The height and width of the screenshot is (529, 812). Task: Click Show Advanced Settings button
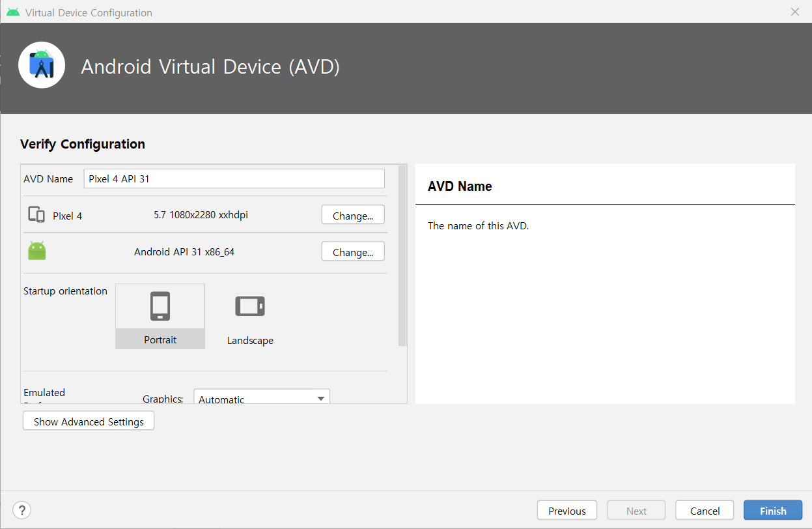[x=89, y=422]
